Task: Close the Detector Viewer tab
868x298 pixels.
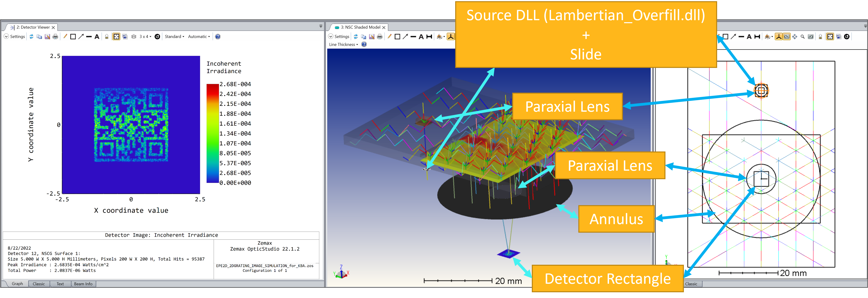Action: coord(53,27)
